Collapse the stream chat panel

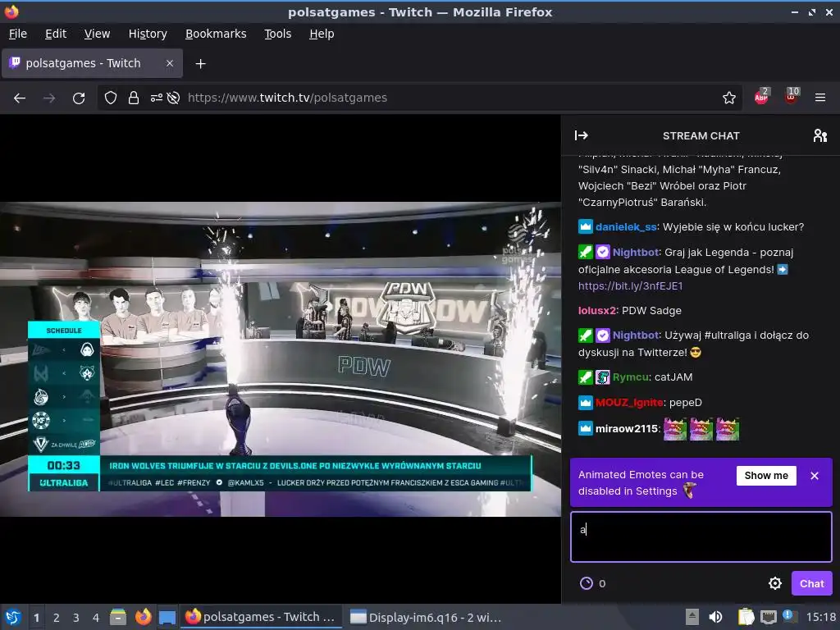[x=582, y=135]
